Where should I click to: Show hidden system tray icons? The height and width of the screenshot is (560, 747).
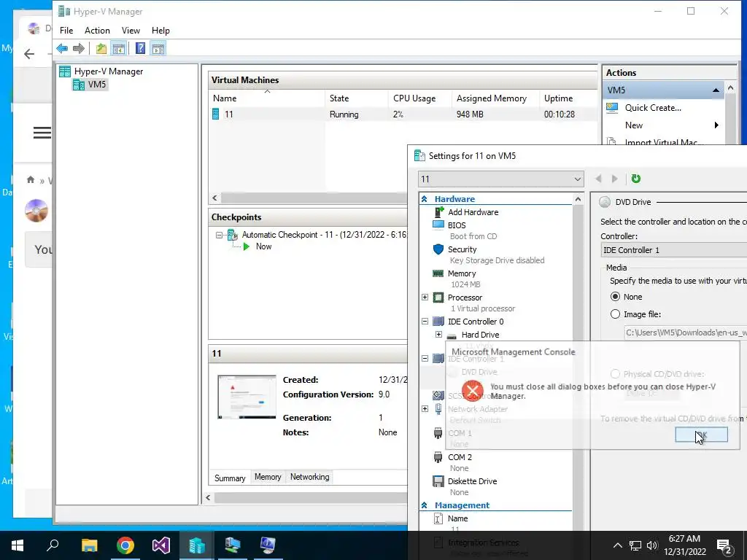(x=617, y=545)
